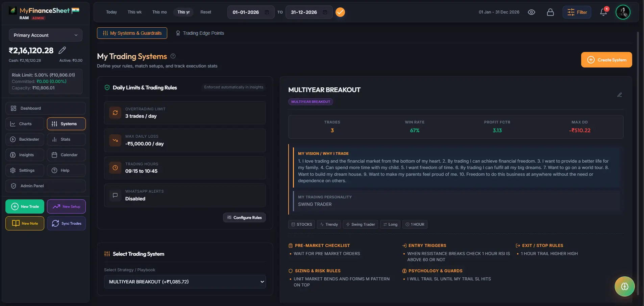Select the This yr date range

click(184, 12)
